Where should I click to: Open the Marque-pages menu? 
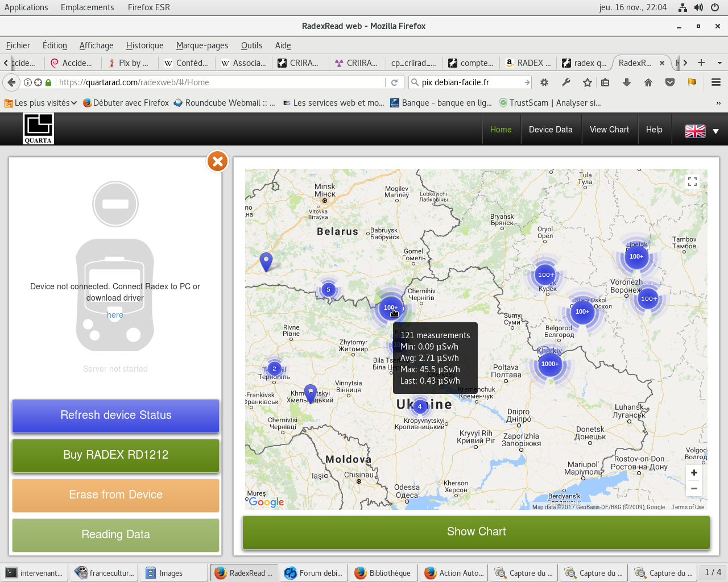(x=202, y=45)
